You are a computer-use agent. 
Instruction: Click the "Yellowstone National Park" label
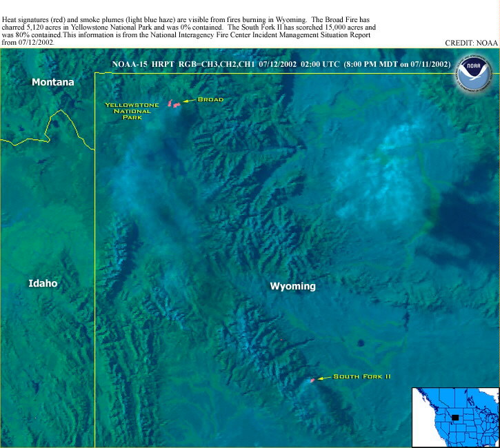pos(132,111)
